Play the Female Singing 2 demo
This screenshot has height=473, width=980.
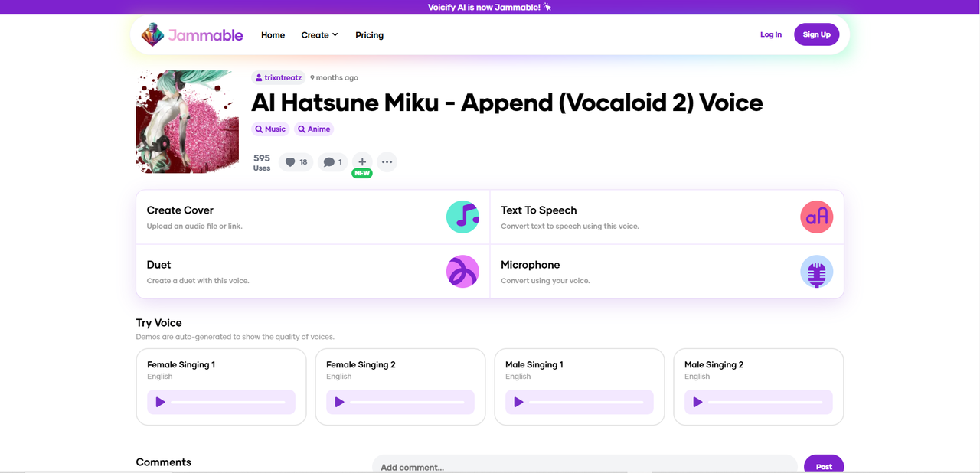pos(339,402)
